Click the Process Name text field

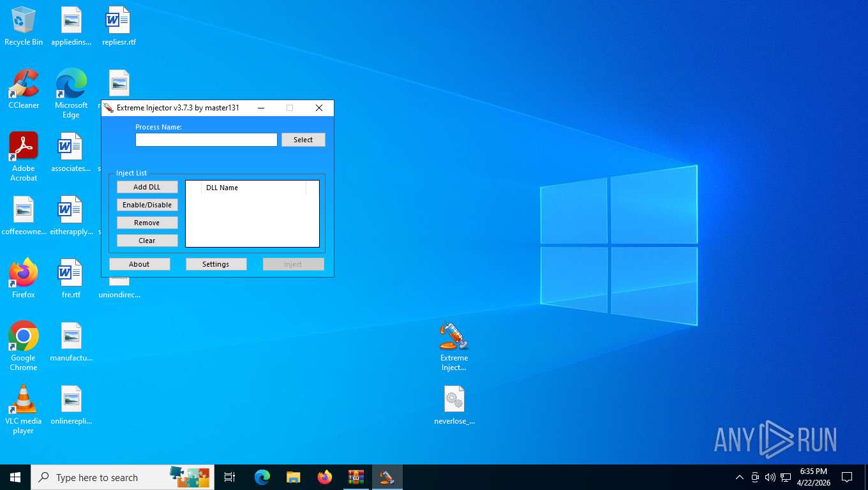point(206,140)
